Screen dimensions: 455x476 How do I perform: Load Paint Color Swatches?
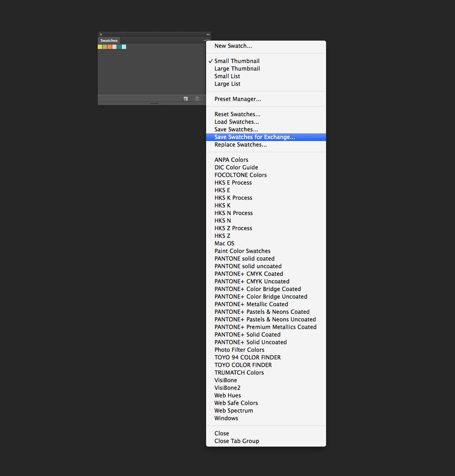tap(266, 251)
